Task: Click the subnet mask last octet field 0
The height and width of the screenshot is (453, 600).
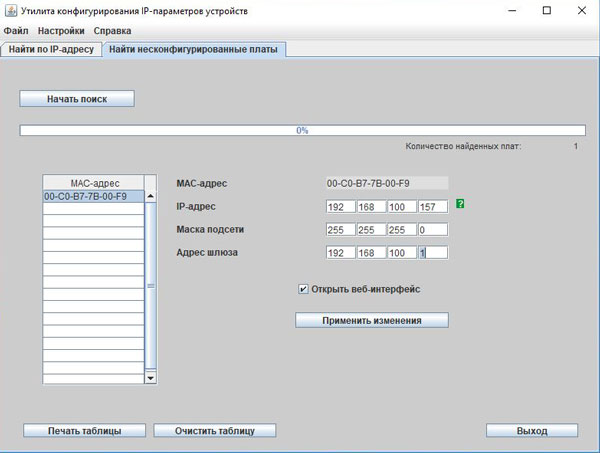Action: pos(432,230)
